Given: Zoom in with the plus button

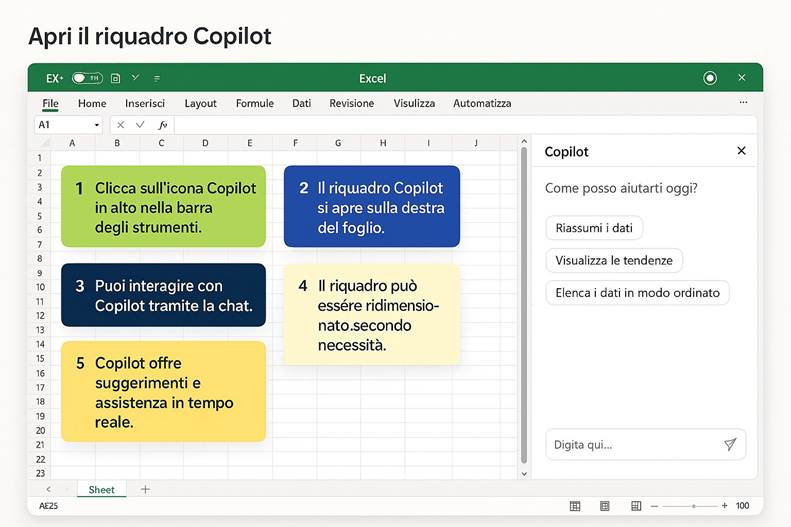Looking at the screenshot, I should point(724,505).
